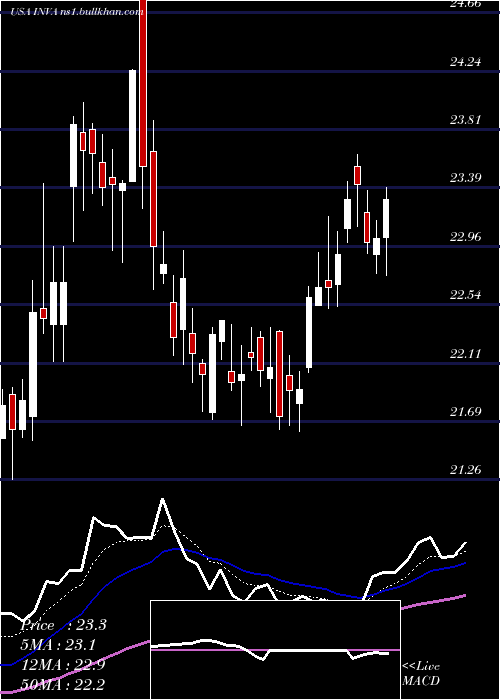The width and height of the screenshot is (500, 700).
Task: Click the last white candle on the right
Action: pos(386,218)
